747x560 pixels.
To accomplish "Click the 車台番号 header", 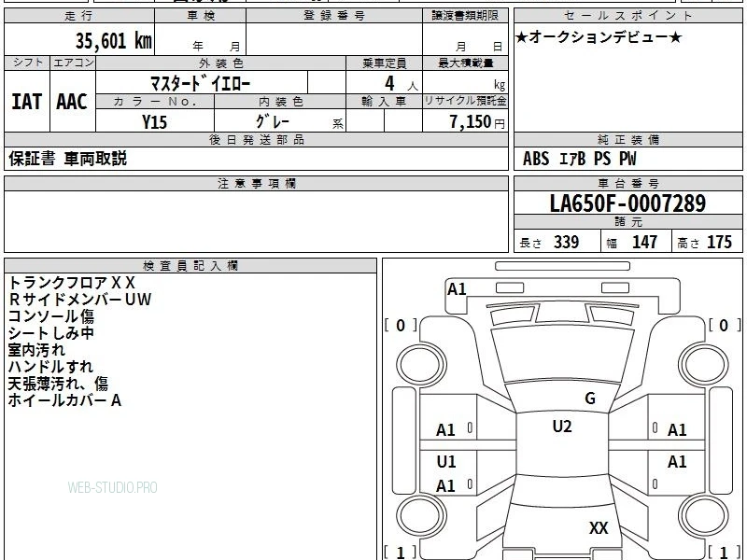I will click(627, 183).
